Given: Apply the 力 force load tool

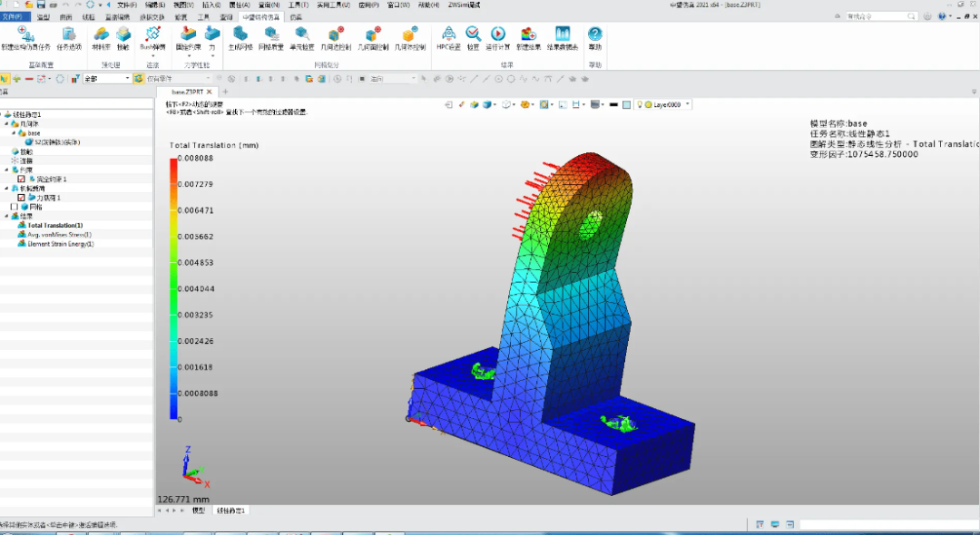Looking at the screenshot, I should pos(211,38).
